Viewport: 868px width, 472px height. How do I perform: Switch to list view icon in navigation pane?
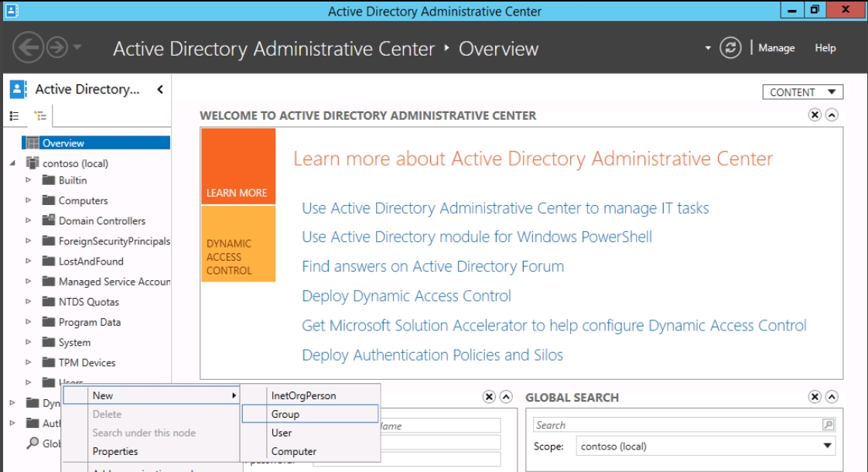[14, 116]
